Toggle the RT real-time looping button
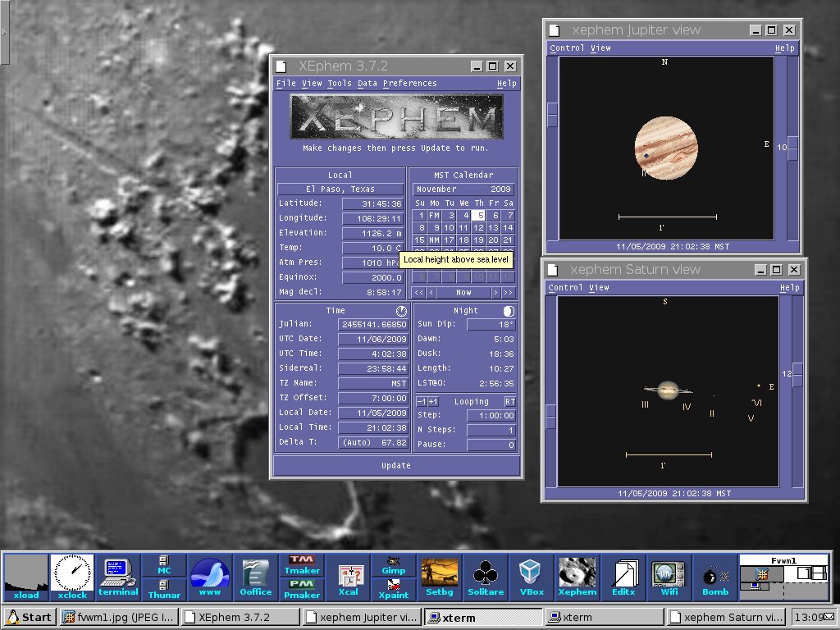 point(509,402)
